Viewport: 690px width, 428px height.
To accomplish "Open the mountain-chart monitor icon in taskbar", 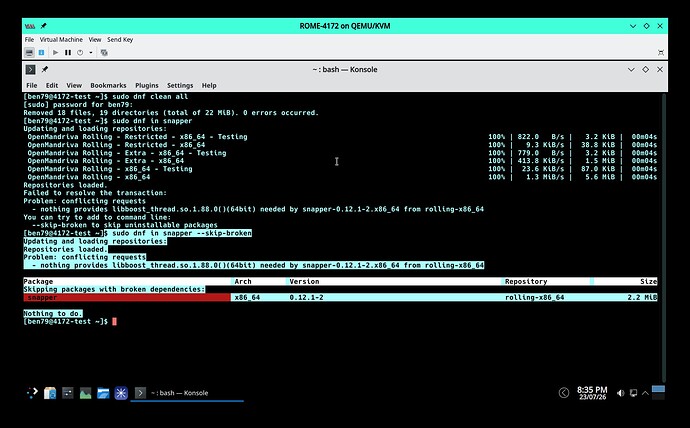I will tap(85, 393).
